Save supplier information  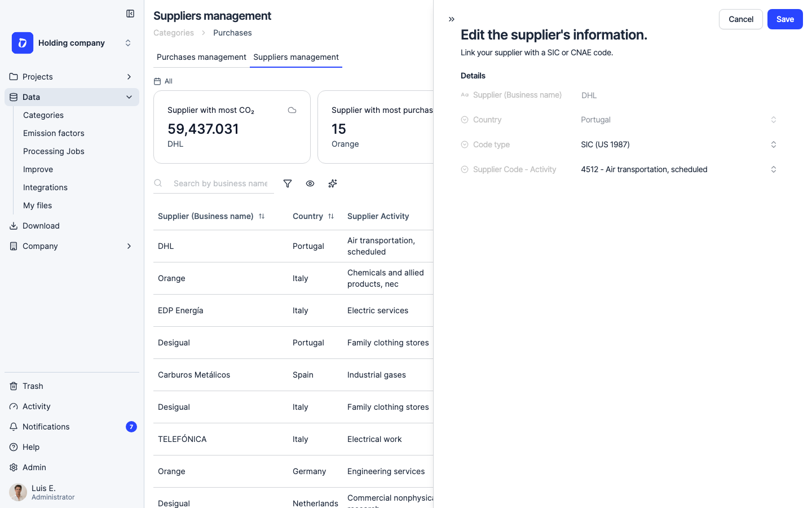785,19
